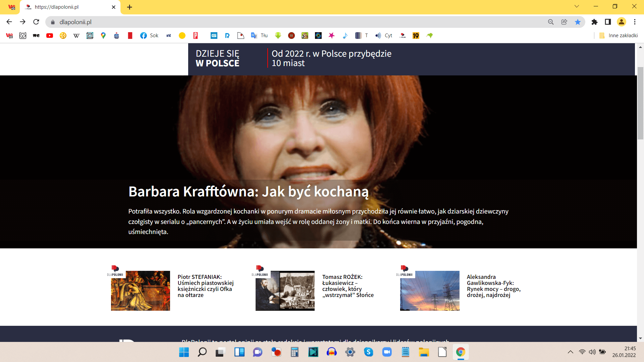Expand the tab search chevron
Screen dimensions: 644x362
click(x=577, y=6)
